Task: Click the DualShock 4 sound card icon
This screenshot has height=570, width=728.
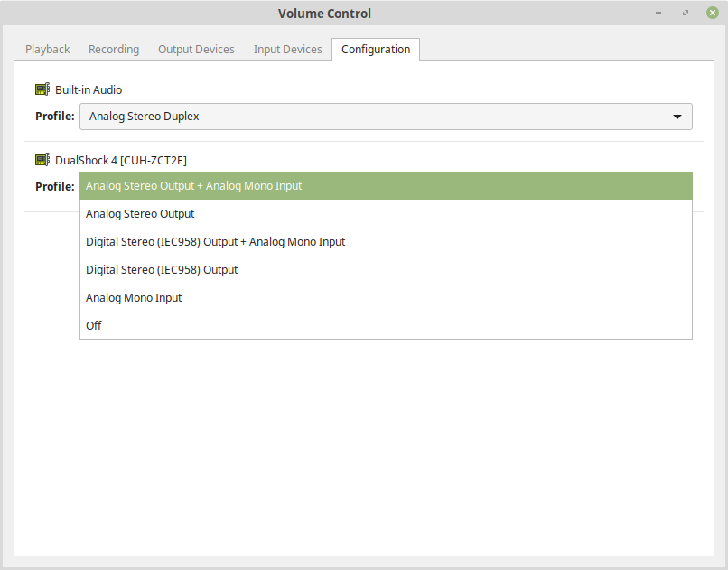Action: pos(42,160)
